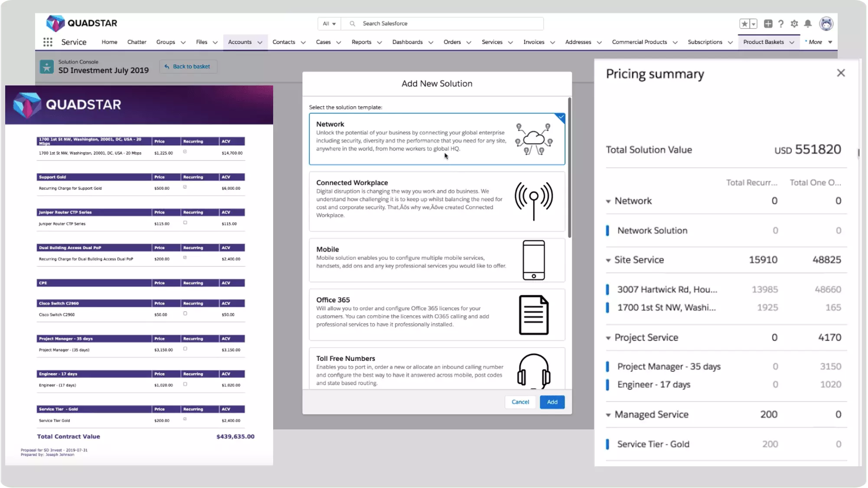The image size is (868, 488).
Task: Click the global actions plus icon
Action: (768, 24)
